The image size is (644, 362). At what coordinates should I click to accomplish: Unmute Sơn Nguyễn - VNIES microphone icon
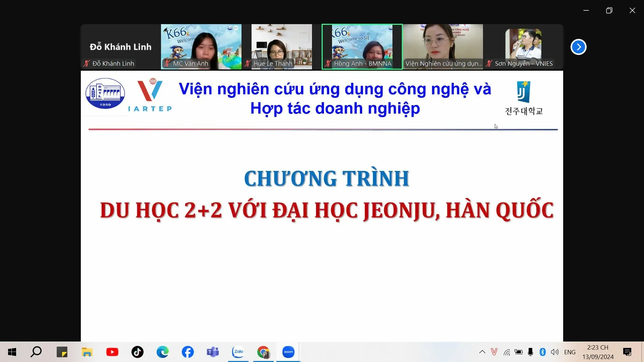tap(489, 63)
